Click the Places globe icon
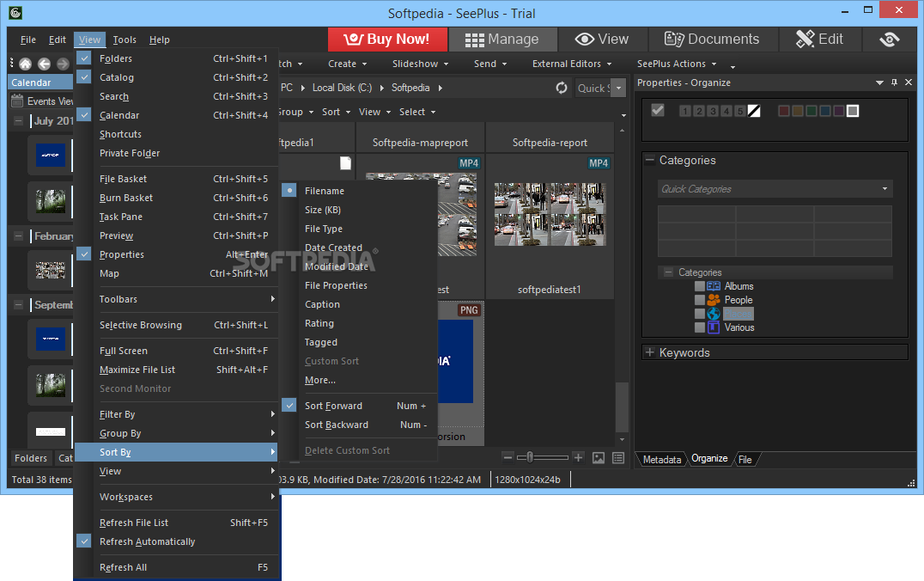924x581 pixels. tap(714, 314)
